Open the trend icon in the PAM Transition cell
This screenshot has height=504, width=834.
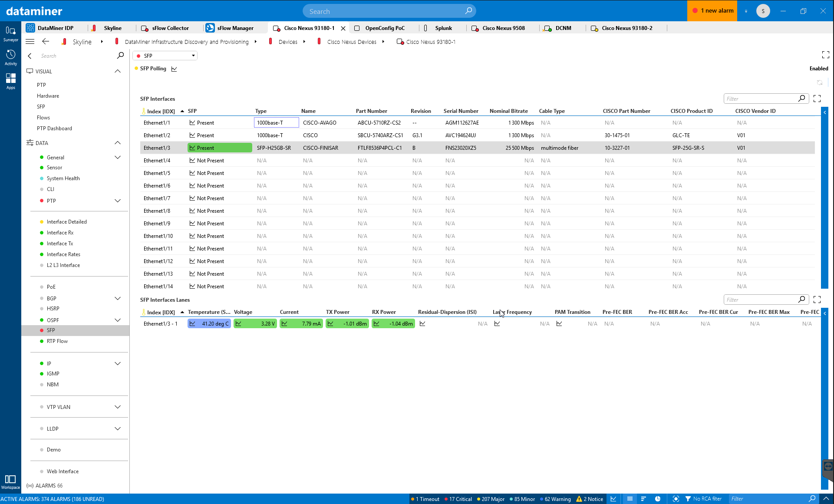coord(559,324)
